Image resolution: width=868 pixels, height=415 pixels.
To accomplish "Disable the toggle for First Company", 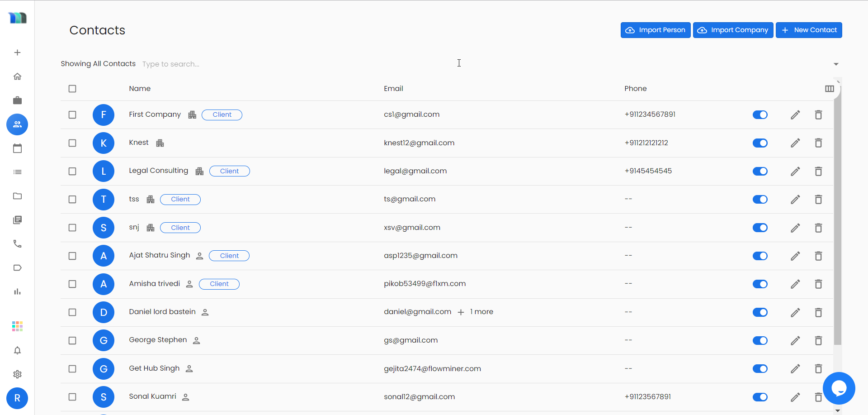I will (x=759, y=114).
